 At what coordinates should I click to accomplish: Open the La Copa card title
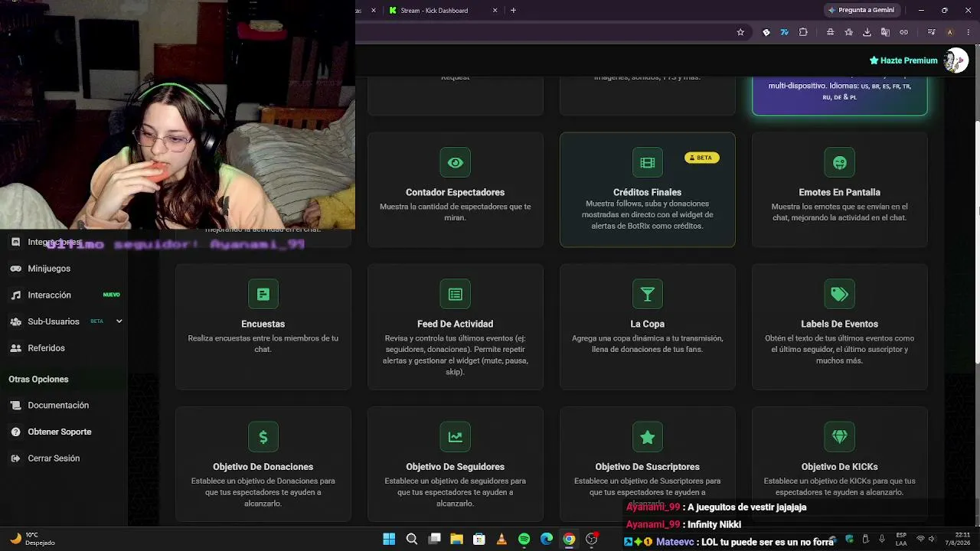(x=648, y=324)
